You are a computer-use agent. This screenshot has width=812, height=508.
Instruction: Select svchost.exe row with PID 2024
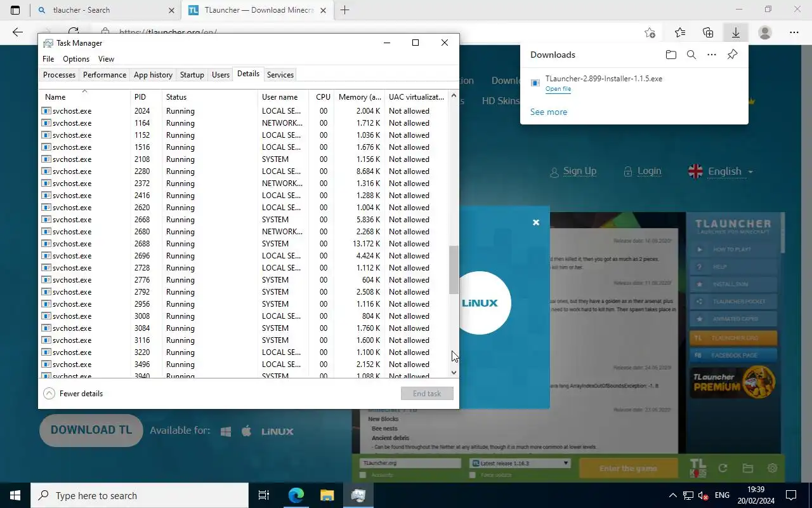pyautogui.click(x=244, y=111)
